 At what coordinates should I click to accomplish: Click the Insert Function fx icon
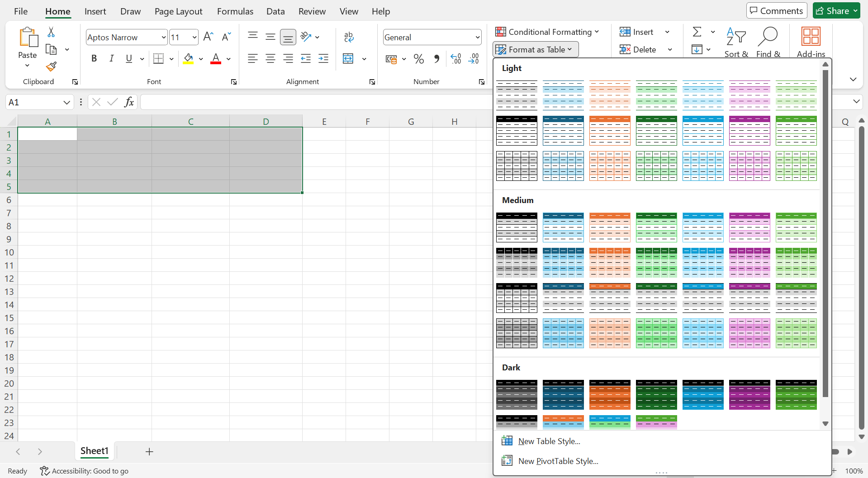tap(129, 102)
